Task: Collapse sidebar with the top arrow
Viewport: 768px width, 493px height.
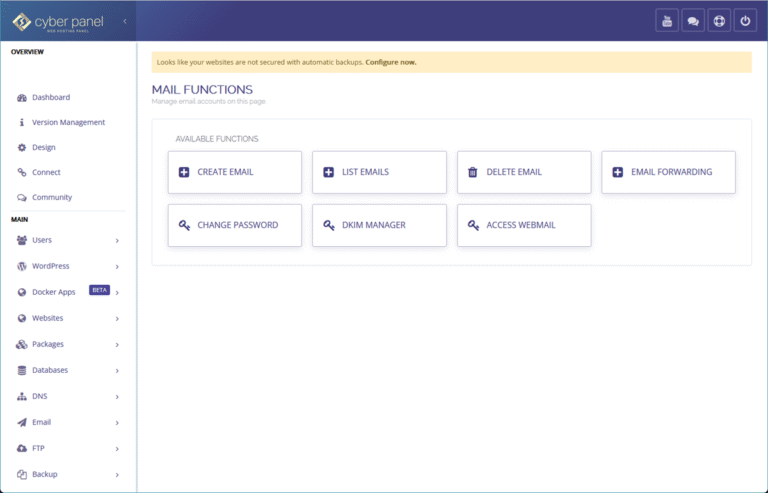Action: tap(125, 21)
